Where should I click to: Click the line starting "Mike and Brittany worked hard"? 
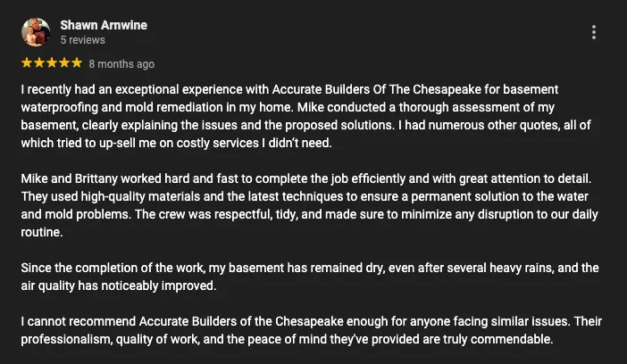(305, 178)
